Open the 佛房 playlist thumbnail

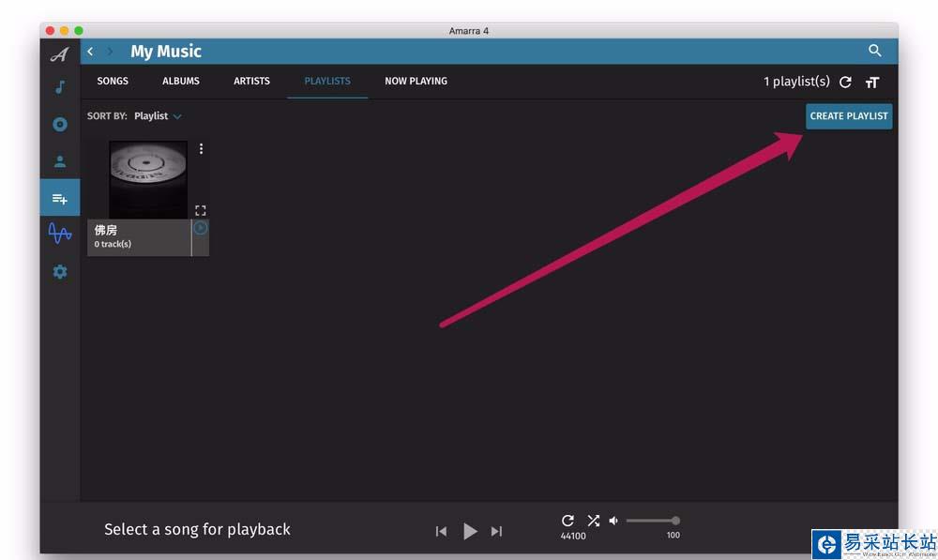[x=148, y=179]
